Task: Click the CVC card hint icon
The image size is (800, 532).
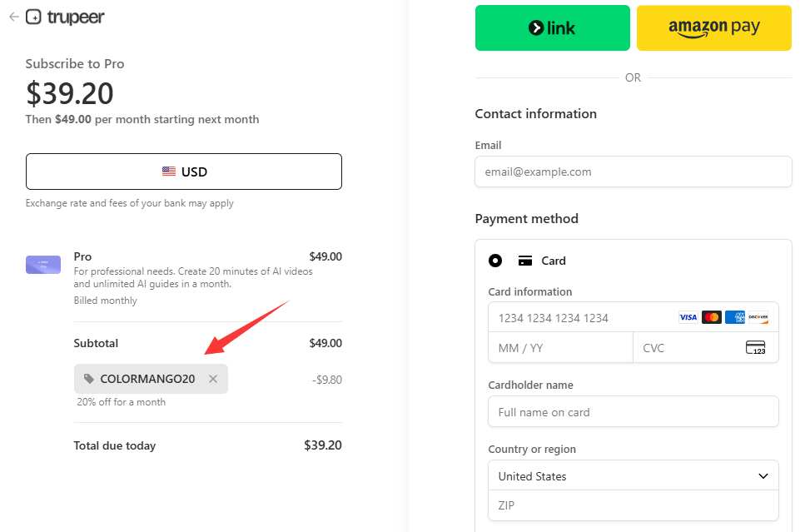Action: pyautogui.click(x=756, y=348)
